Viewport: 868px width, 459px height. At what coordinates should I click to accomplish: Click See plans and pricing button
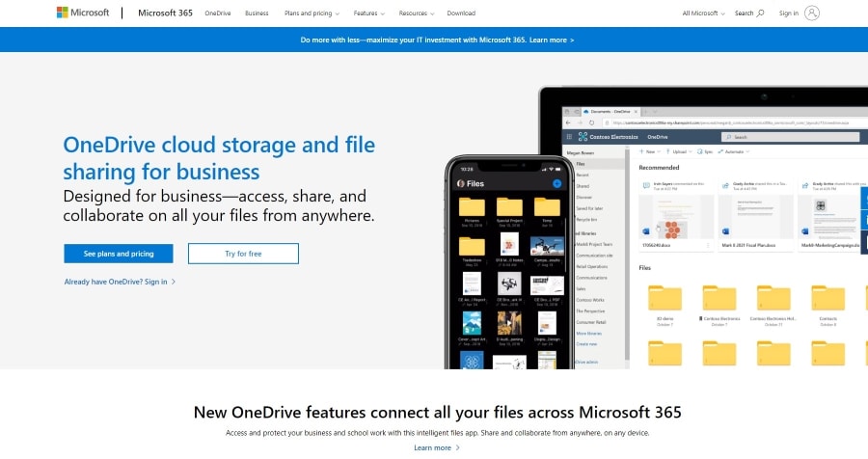[x=119, y=254]
